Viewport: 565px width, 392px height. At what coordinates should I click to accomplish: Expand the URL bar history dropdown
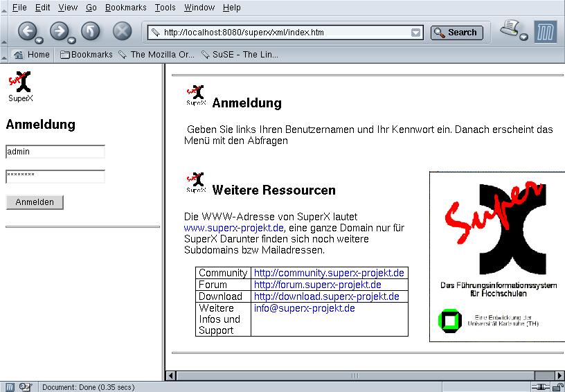[415, 33]
